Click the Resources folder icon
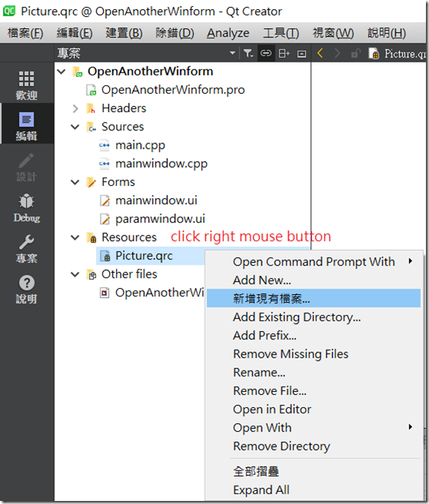This screenshot has height=504, width=429. click(x=92, y=238)
